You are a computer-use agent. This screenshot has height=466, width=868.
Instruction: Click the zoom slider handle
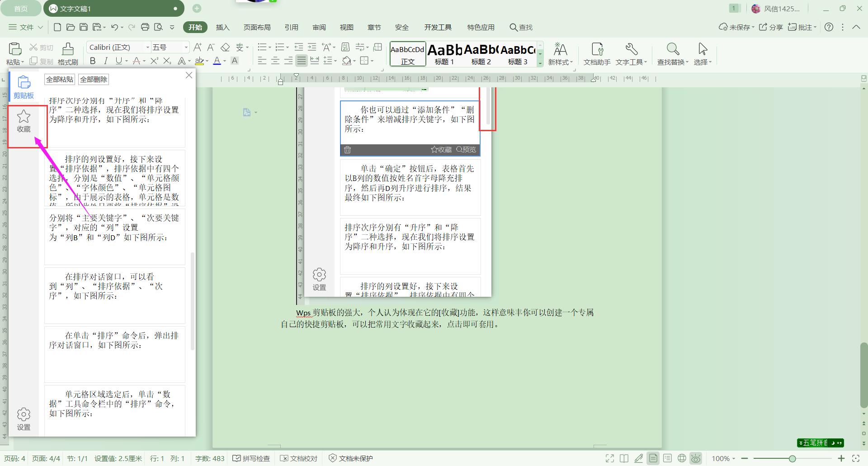pyautogui.click(x=792, y=458)
